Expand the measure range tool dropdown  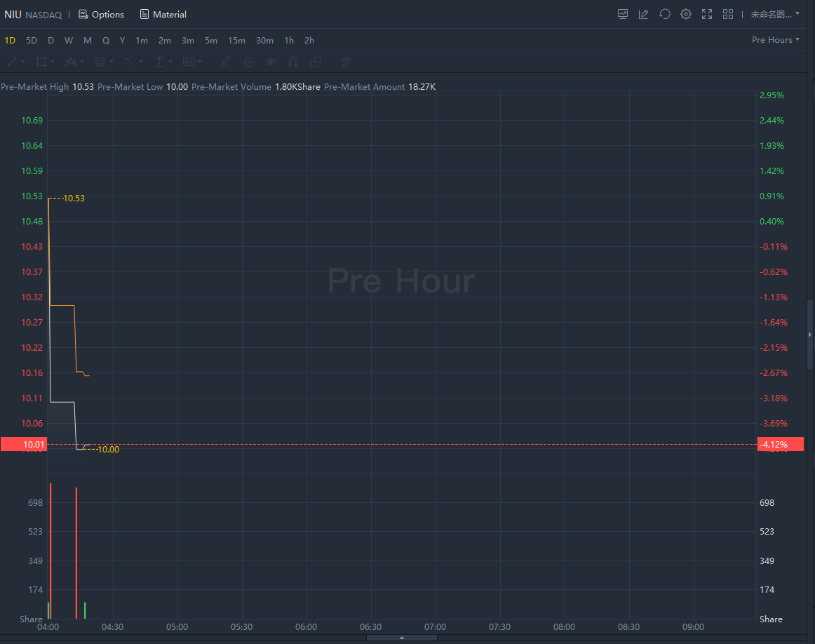[170, 62]
